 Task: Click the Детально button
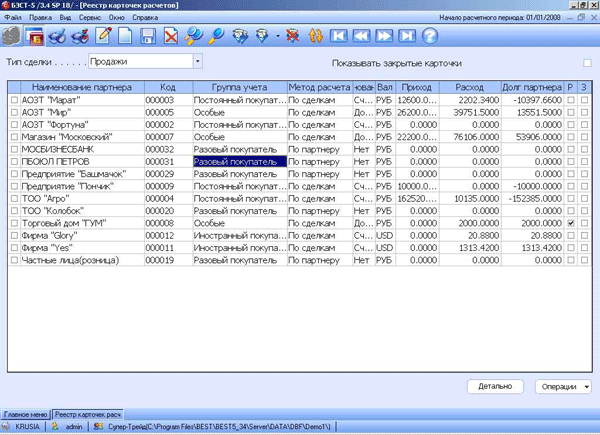(x=495, y=386)
